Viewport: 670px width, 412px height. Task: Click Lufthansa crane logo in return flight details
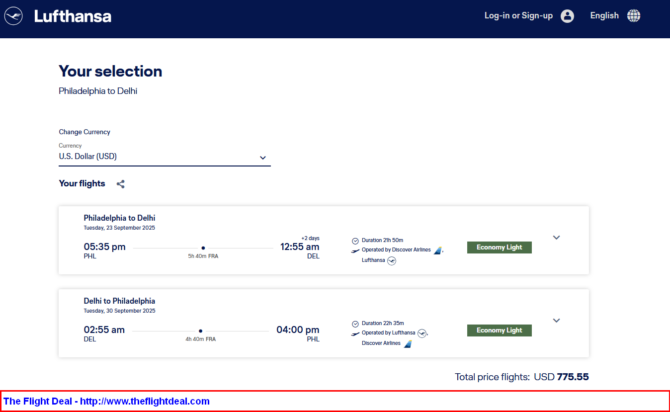point(422,333)
